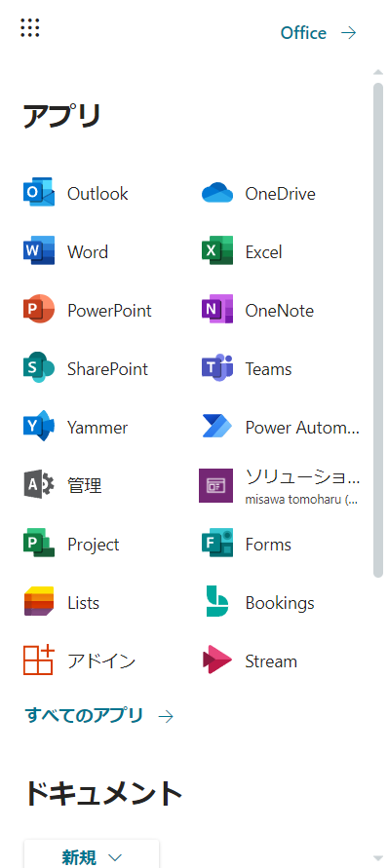Viewport: 388px width, 868px height.
Task: Click the OneDrive text label
Action: click(281, 194)
